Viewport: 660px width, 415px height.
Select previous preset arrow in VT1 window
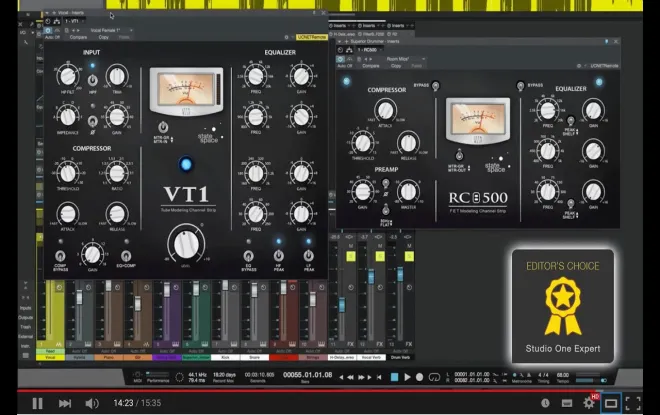74,30
